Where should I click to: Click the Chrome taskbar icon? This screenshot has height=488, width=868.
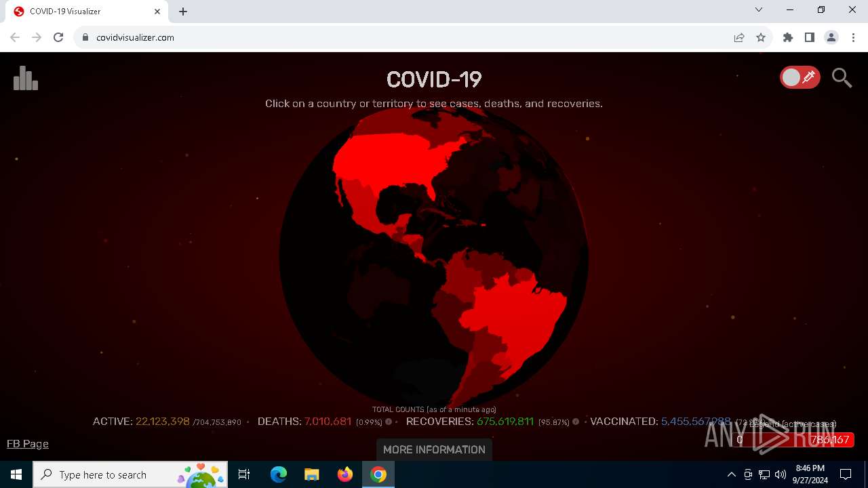(x=378, y=474)
